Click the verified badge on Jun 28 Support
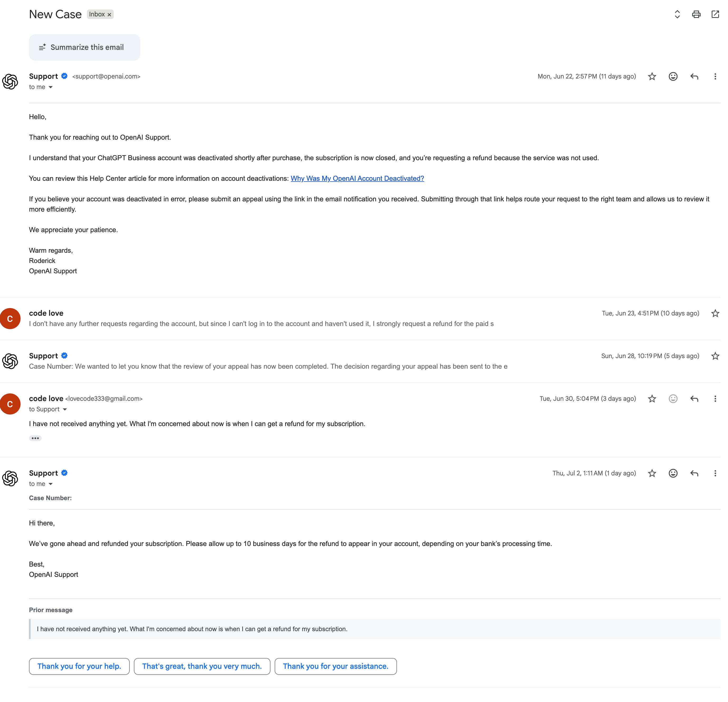This screenshot has width=728, height=702. [x=64, y=355]
